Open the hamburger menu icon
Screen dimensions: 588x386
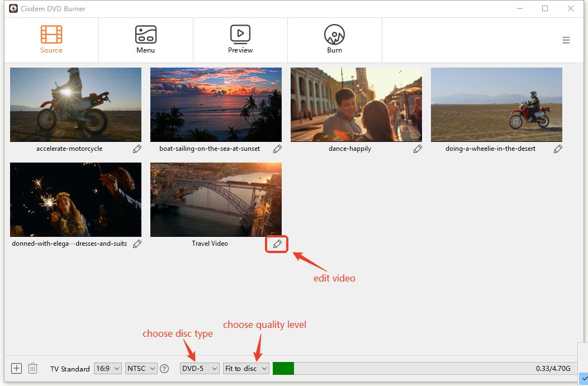click(566, 40)
